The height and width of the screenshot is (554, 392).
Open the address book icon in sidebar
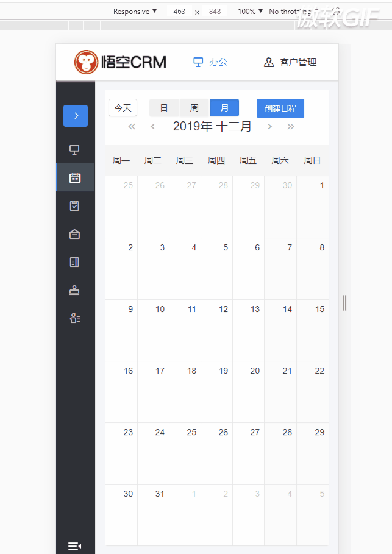point(74,318)
